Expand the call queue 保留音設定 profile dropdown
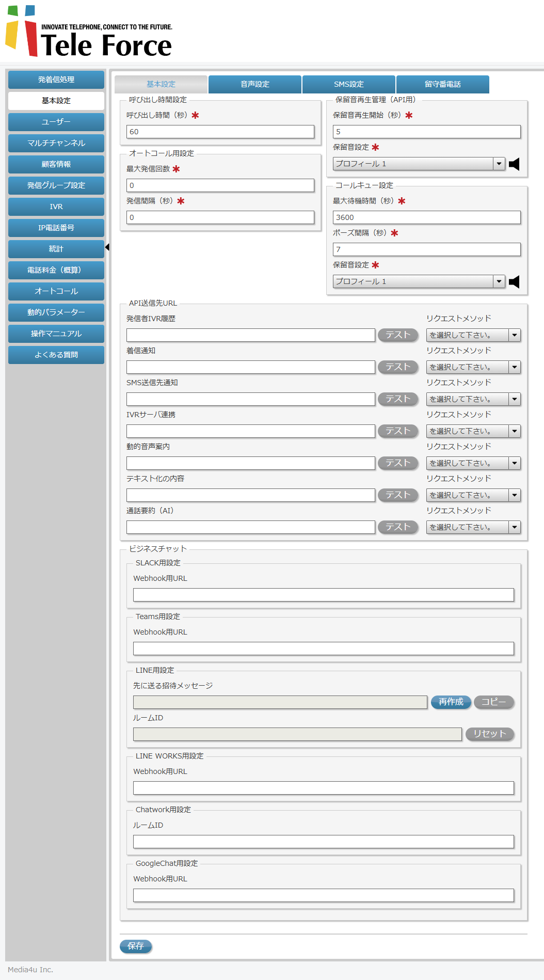 pos(419,282)
